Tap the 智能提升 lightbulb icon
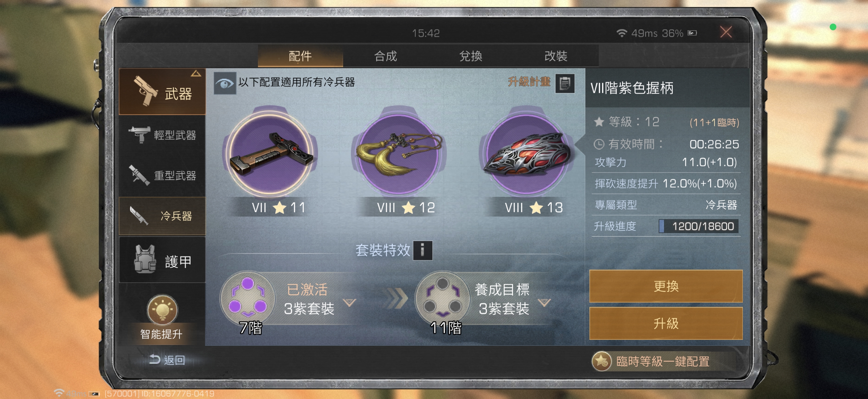Screen dimensions: 868x399 [162, 310]
